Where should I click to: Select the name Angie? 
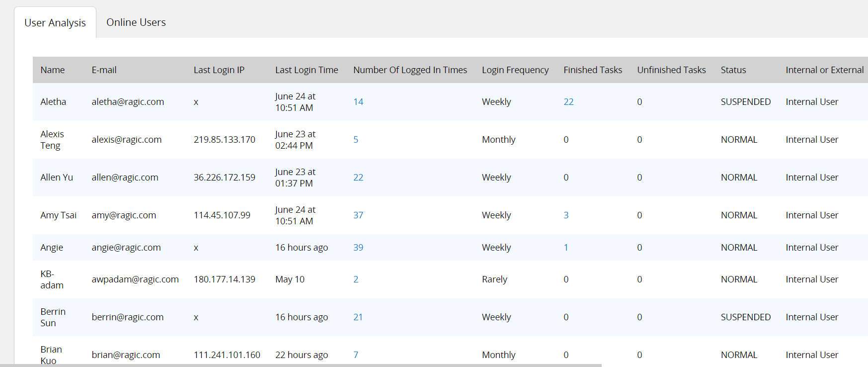coord(52,248)
